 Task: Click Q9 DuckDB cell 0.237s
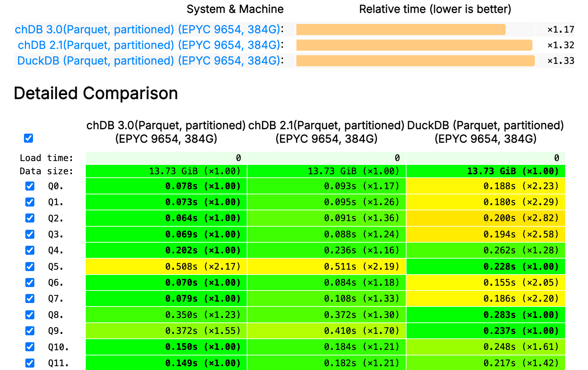click(x=486, y=331)
